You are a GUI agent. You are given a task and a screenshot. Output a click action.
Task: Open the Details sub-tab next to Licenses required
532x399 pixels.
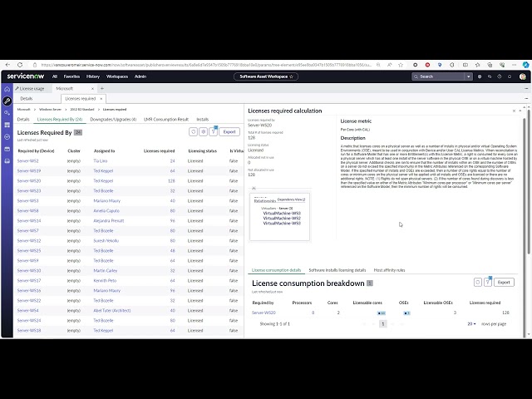(26, 99)
